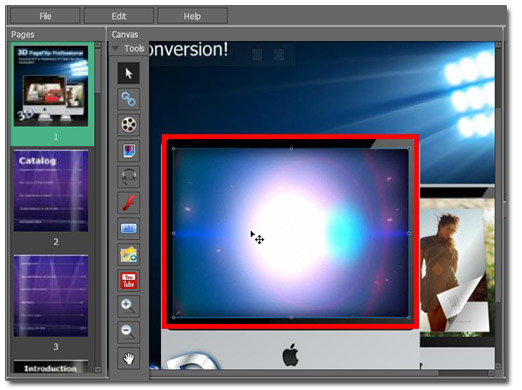Choose the headphones audio tool
This screenshot has height=390, width=522.
(x=128, y=177)
